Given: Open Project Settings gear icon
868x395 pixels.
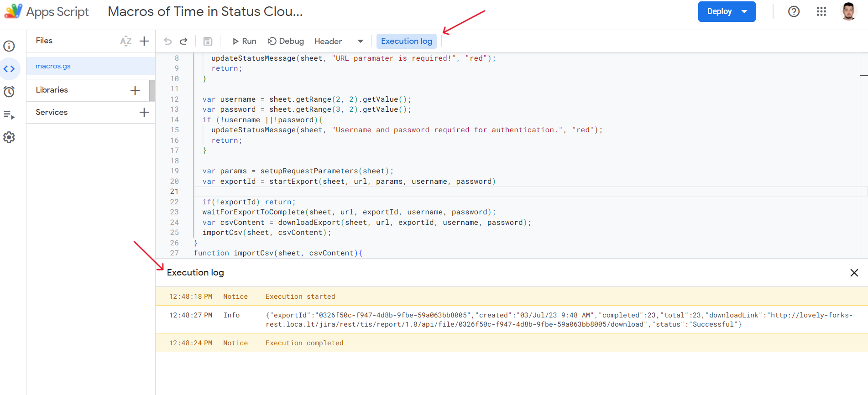Looking at the screenshot, I should [x=9, y=137].
